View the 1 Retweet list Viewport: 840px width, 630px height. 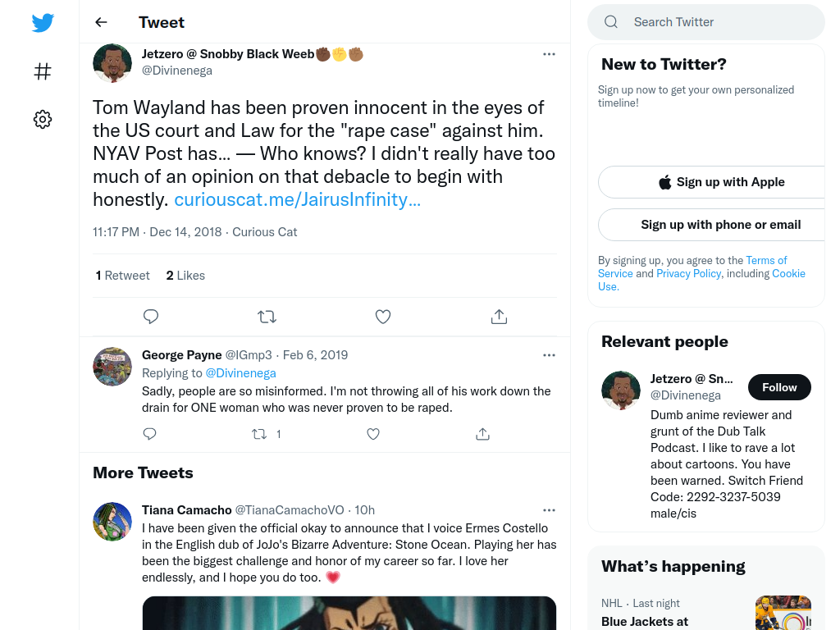[123, 276]
